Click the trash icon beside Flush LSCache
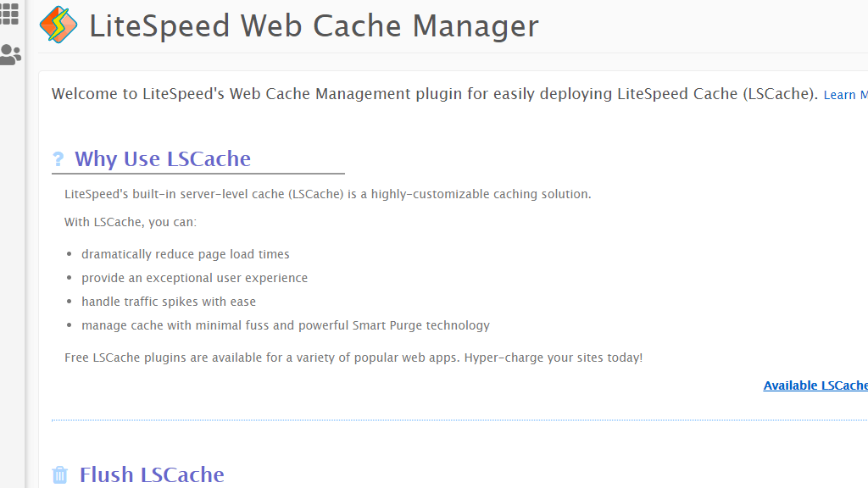Viewport: 868px width, 488px height. (x=60, y=474)
